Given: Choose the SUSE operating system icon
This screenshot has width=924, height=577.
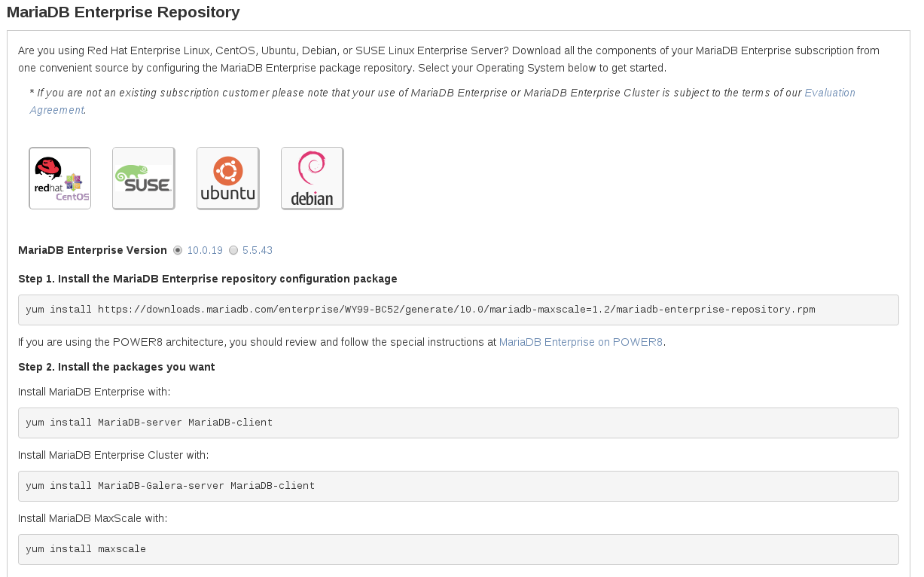Looking at the screenshot, I should pyautogui.click(x=144, y=179).
